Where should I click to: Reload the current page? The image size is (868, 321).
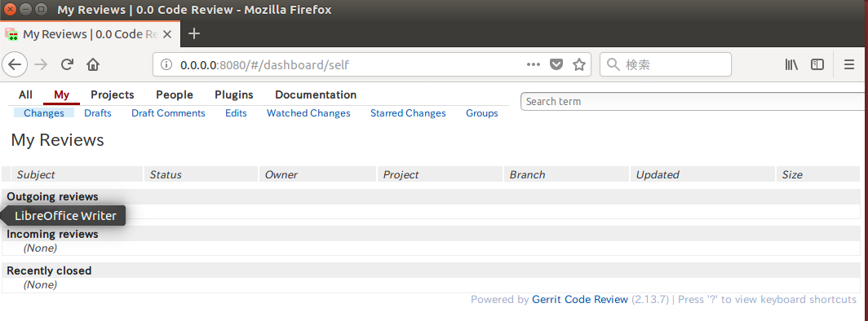67,64
